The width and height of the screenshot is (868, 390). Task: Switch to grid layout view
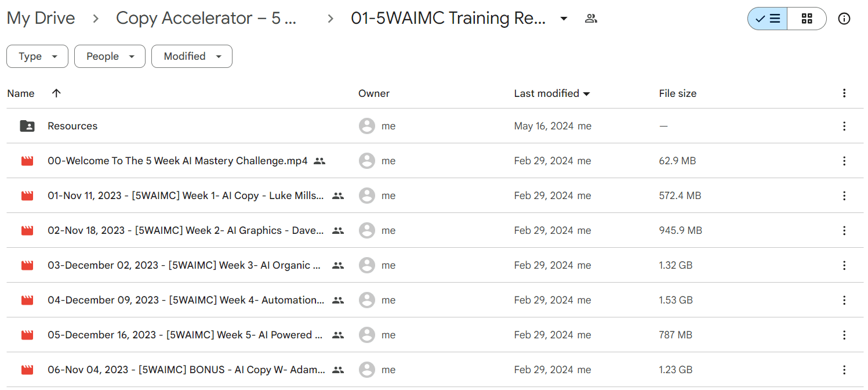click(x=807, y=19)
